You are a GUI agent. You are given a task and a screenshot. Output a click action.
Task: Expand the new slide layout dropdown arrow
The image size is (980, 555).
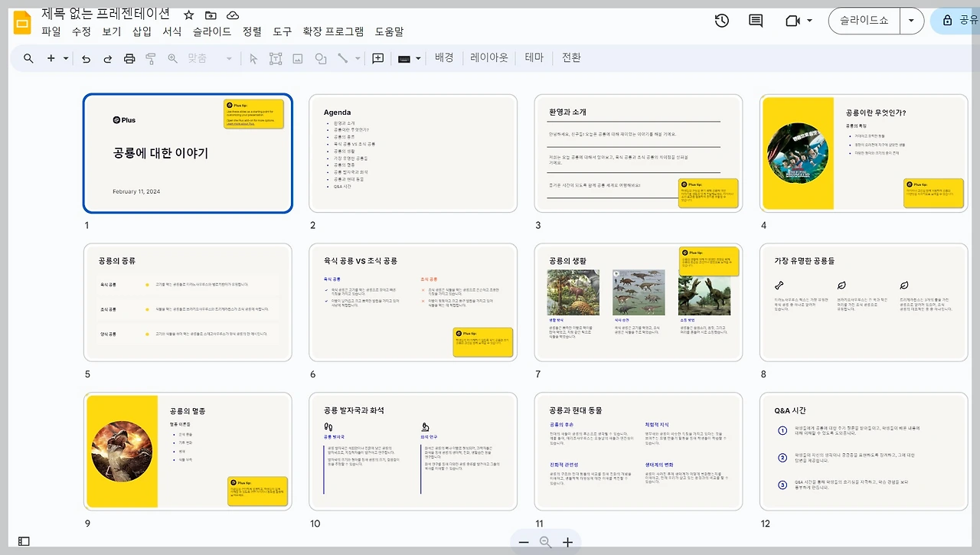[66, 58]
